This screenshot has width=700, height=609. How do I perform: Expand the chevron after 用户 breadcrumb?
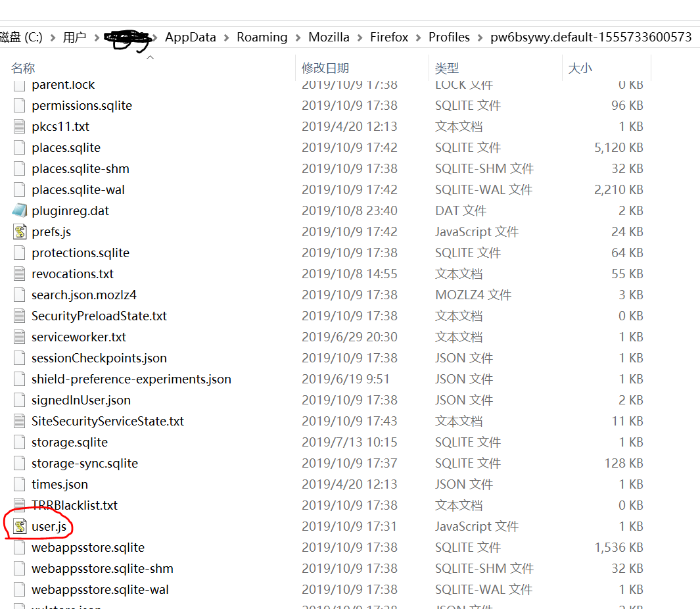pyautogui.click(x=97, y=37)
